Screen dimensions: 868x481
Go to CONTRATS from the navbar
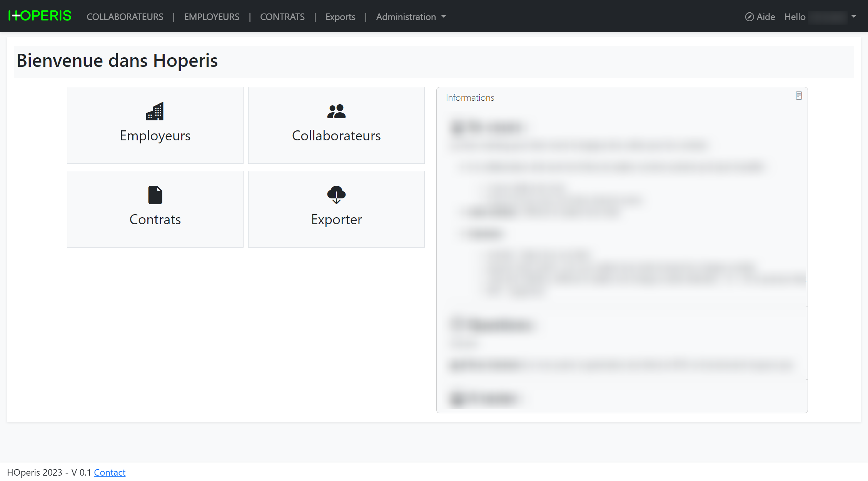282,17
